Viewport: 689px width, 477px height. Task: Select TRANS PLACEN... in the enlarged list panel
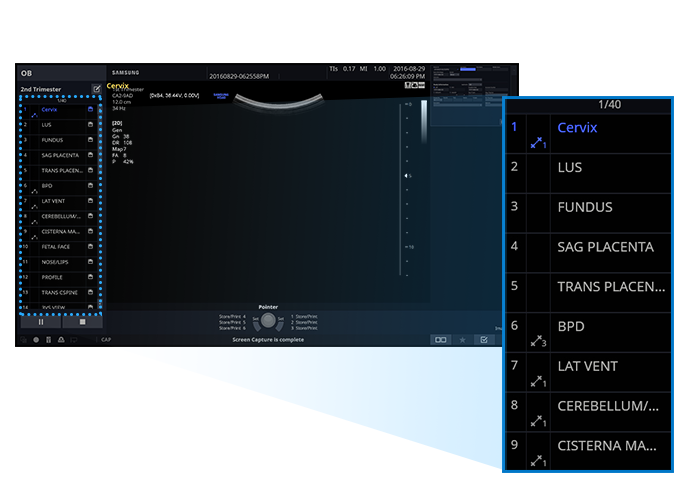611,287
